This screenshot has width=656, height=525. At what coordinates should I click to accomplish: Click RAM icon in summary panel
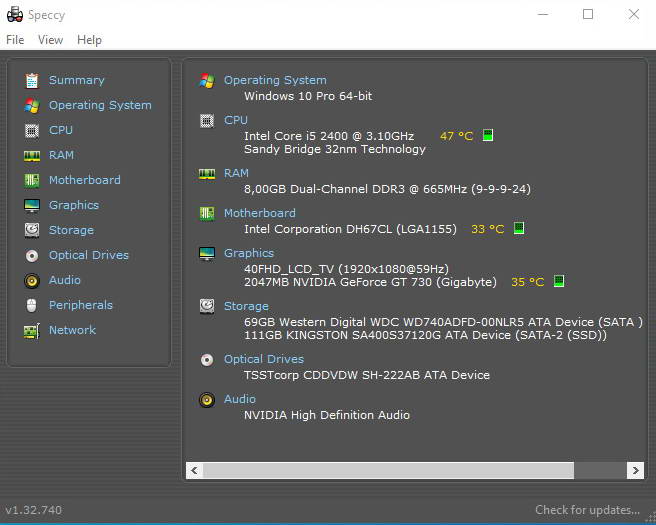coord(207,174)
